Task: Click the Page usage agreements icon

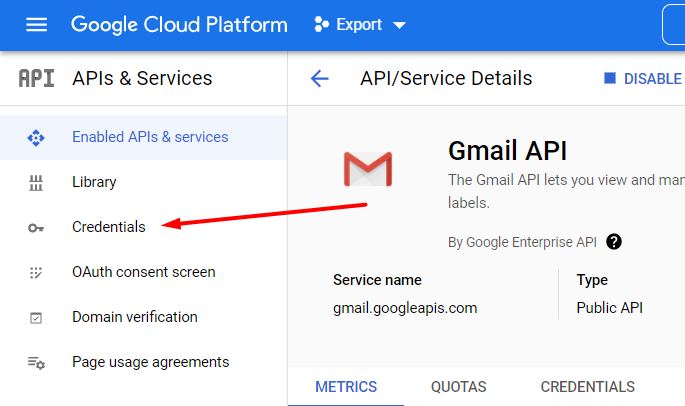Action: [x=36, y=363]
